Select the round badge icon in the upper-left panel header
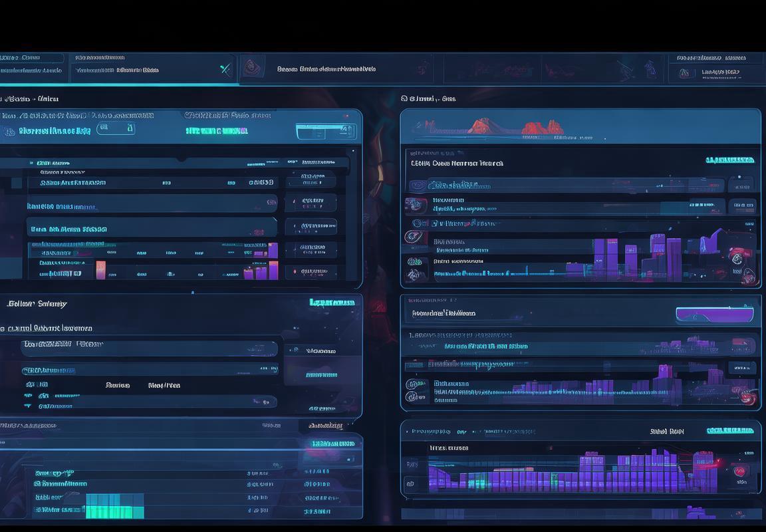Viewport: 766px width, 532px height. click(x=9, y=131)
